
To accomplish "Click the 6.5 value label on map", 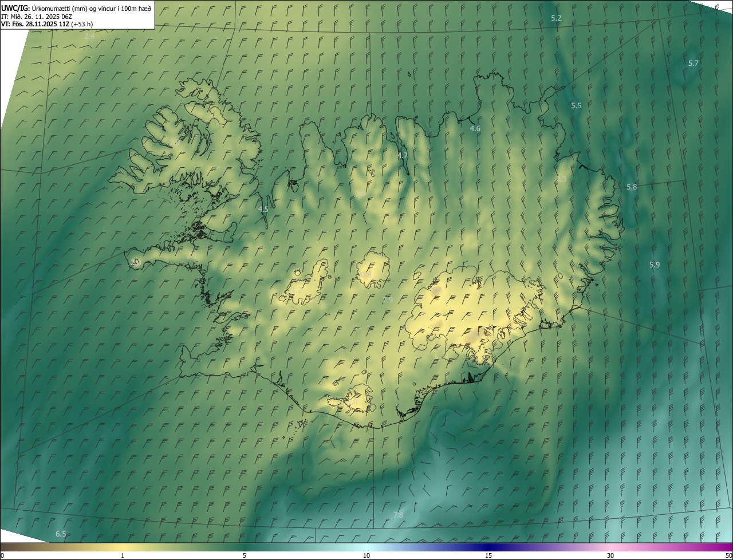I will [x=61, y=534].
